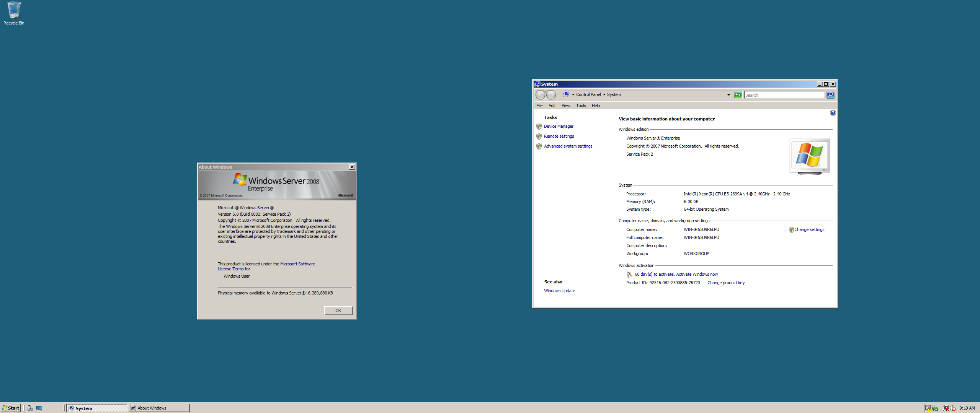Expand the address bar history dropdown
The height and width of the screenshot is (413, 980).
[x=728, y=95]
